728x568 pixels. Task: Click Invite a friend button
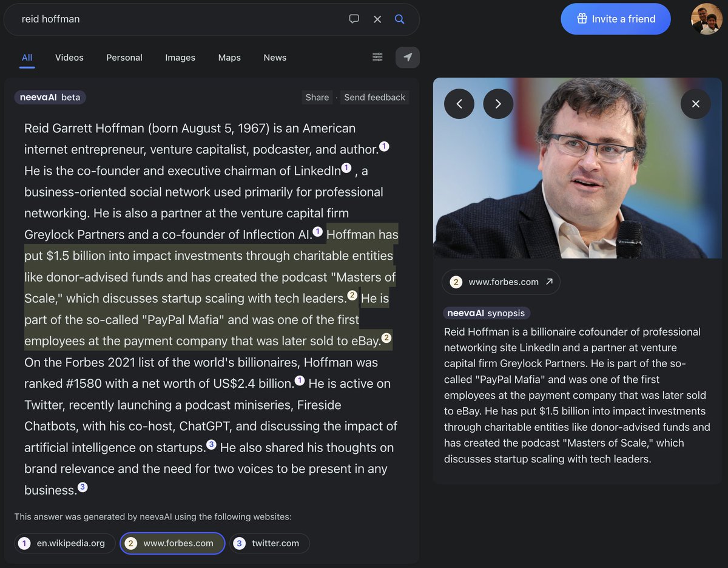click(616, 19)
